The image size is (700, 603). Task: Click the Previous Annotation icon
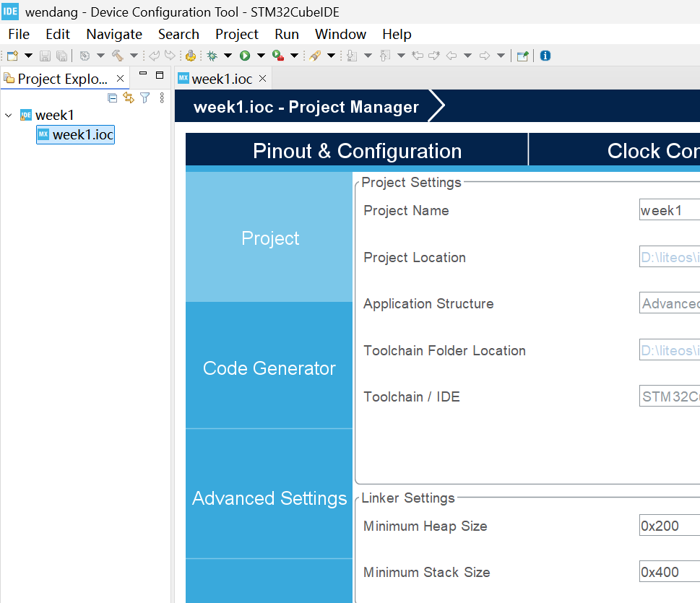point(385,56)
